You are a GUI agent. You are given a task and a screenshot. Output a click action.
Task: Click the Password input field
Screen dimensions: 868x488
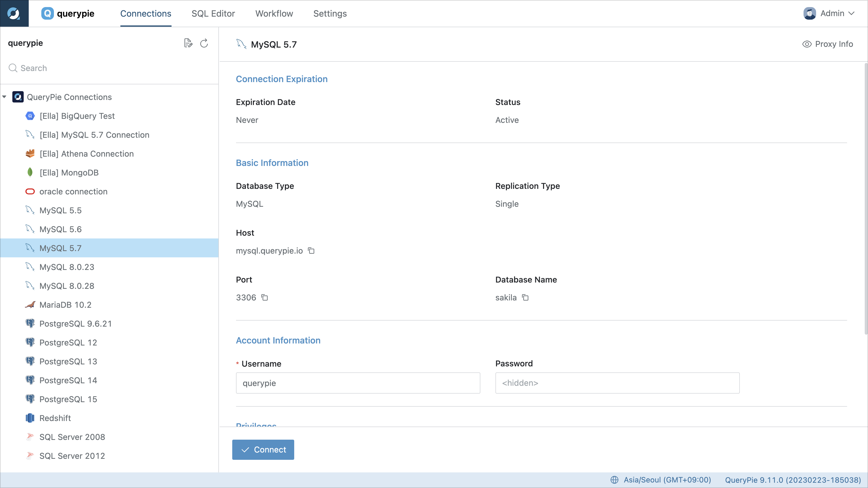tap(617, 383)
